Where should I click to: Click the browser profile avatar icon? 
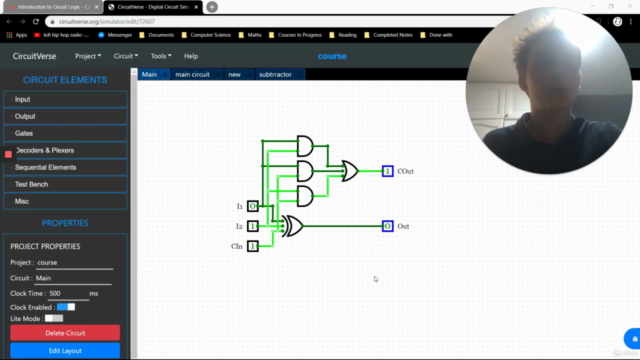pos(617,22)
